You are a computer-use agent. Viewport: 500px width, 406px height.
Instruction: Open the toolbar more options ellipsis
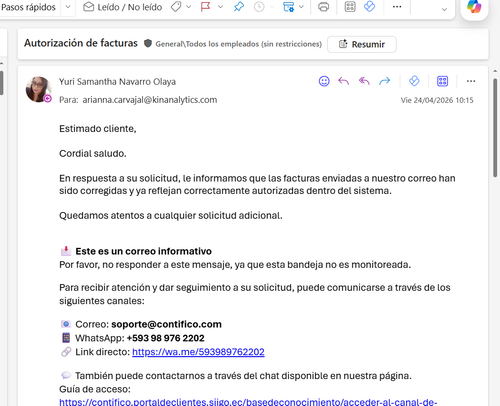[x=397, y=7]
